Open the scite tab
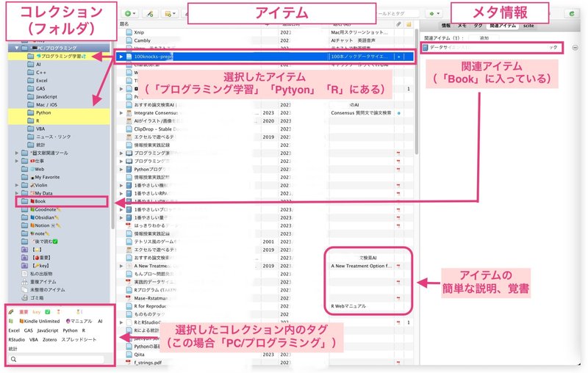The image size is (588, 373). pos(528,26)
